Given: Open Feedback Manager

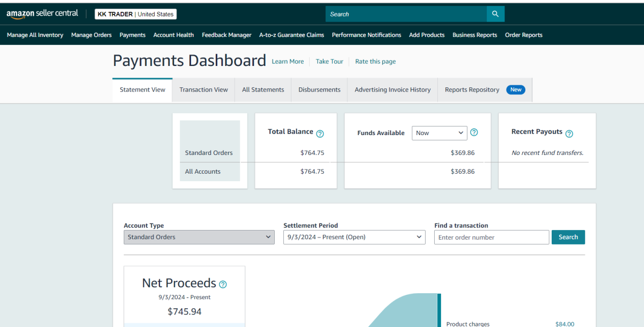Looking at the screenshot, I should click(226, 35).
